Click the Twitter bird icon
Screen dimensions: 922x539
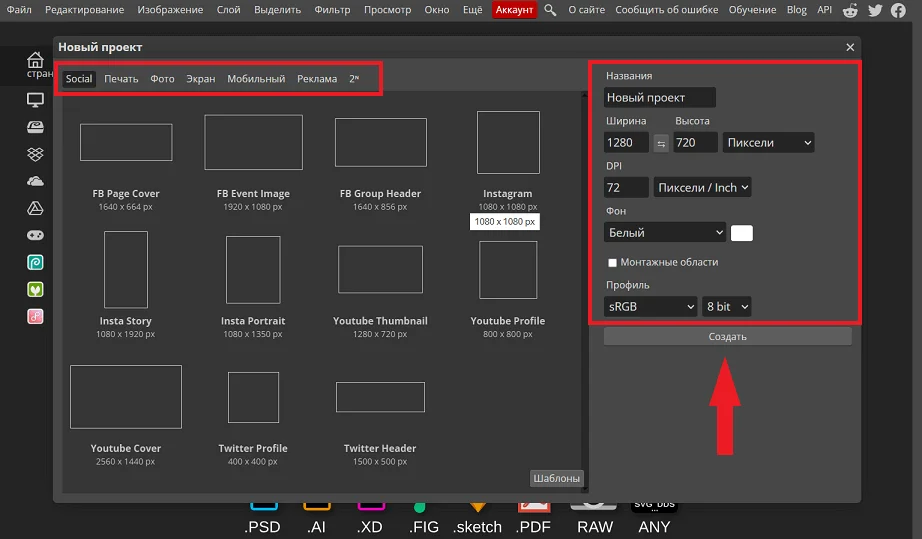pyautogui.click(x=875, y=10)
